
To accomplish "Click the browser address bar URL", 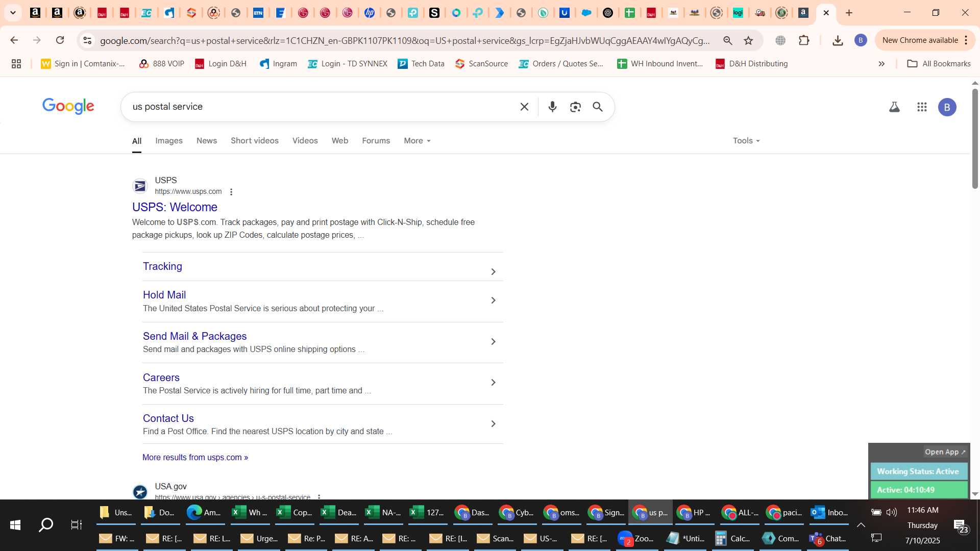I will [404, 40].
